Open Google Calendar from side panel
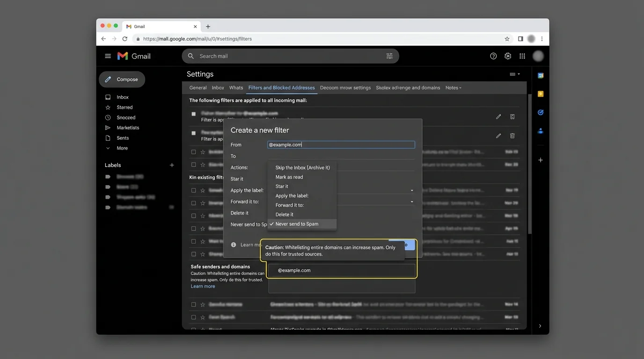Image resolution: width=644 pixels, height=359 pixels. tap(541, 76)
